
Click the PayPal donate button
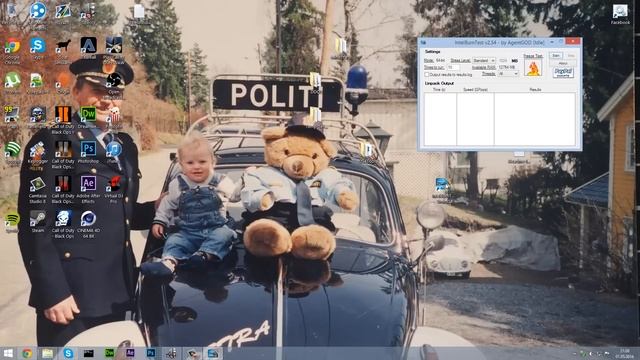pyautogui.click(x=563, y=73)
